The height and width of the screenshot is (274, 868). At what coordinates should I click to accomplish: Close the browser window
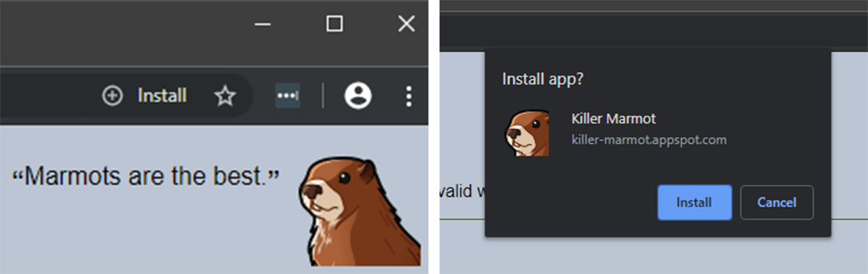click(407, 24)
